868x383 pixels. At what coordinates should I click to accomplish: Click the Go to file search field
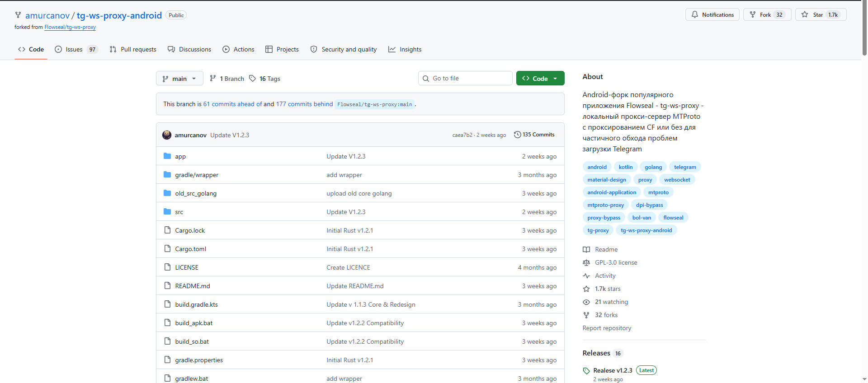[465, 78]
